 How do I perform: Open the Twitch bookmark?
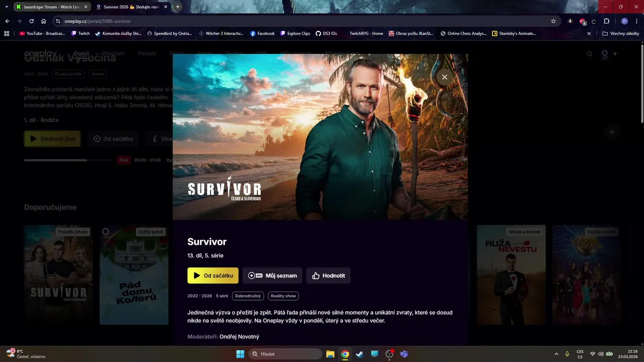(80, 34)
